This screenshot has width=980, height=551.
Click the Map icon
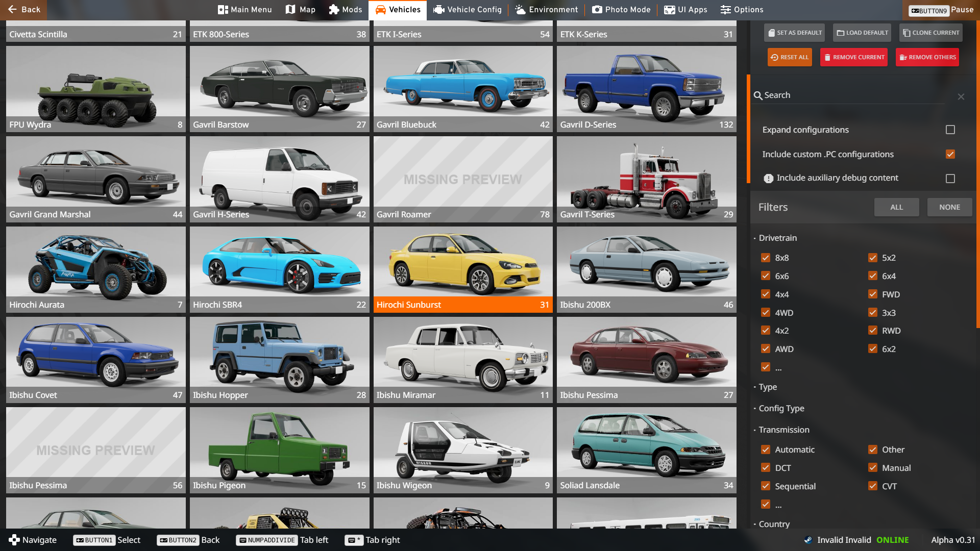pyautogui.click(x=290, y=10)
